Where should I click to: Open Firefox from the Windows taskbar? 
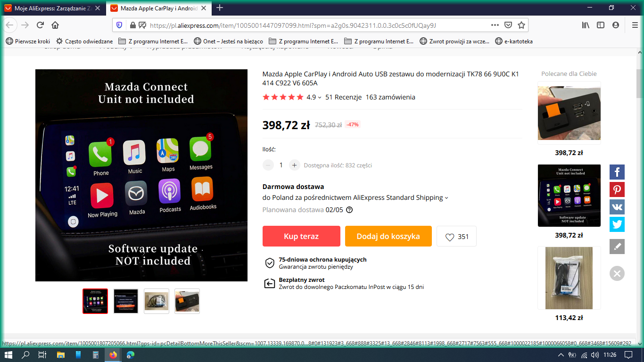coord(113,355)
